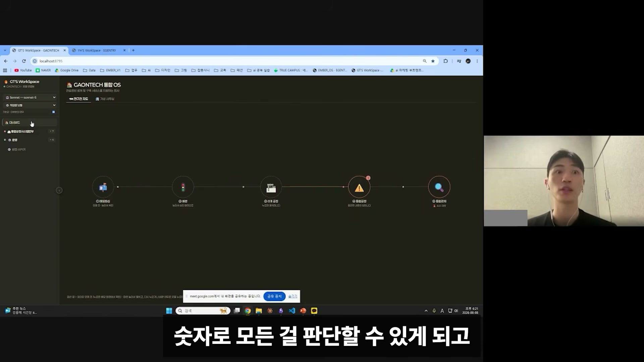This screenshot has height=362, width=644.
Task: Open the third factory pipeline node
Action: click(x=271, y=187)
